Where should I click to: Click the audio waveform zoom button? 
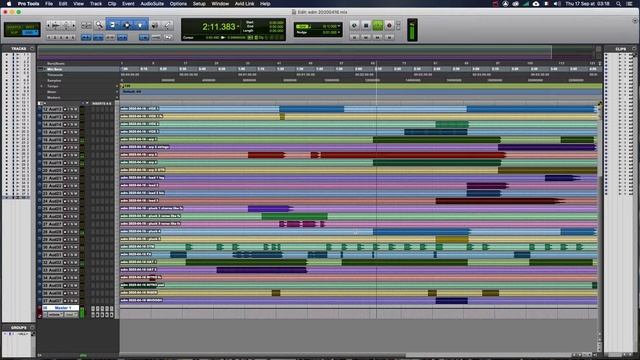pos(56,25)
